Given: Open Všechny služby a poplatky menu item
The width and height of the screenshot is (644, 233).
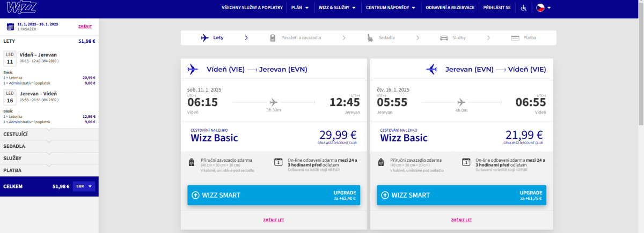Looking at the screenshot, I should (252, 7).
